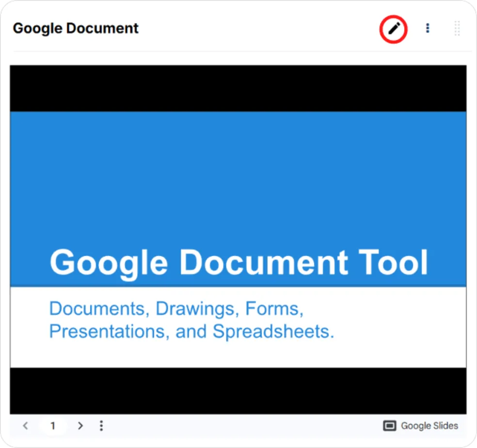
Task: Open the Google Slides link
Action: coord(420,426)
